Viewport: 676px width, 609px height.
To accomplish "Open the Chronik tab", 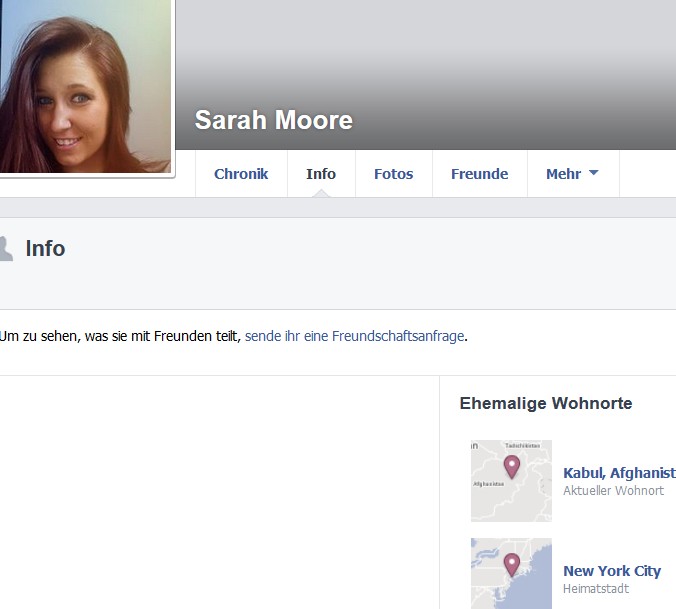I will [241, 174].
